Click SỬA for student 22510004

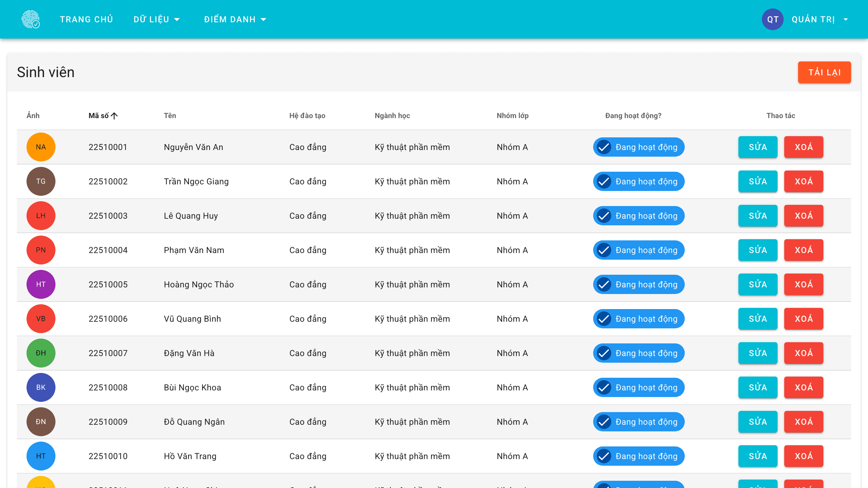click(758, 250)
